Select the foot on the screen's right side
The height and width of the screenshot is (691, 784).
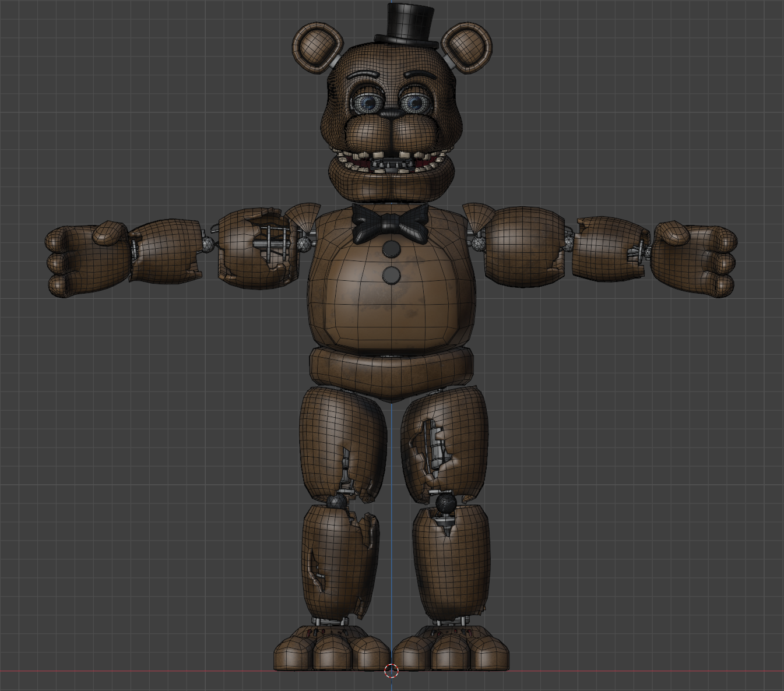(451, 648)
